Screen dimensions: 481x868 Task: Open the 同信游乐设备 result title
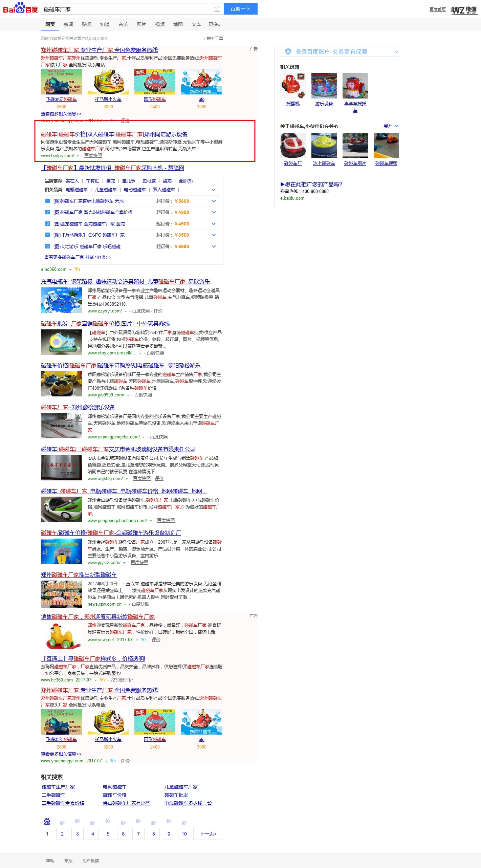pos(114,134)
